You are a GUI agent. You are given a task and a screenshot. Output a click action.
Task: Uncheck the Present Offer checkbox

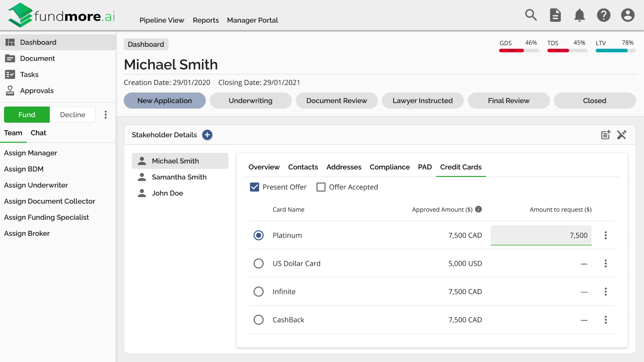(x=254, y=187)
